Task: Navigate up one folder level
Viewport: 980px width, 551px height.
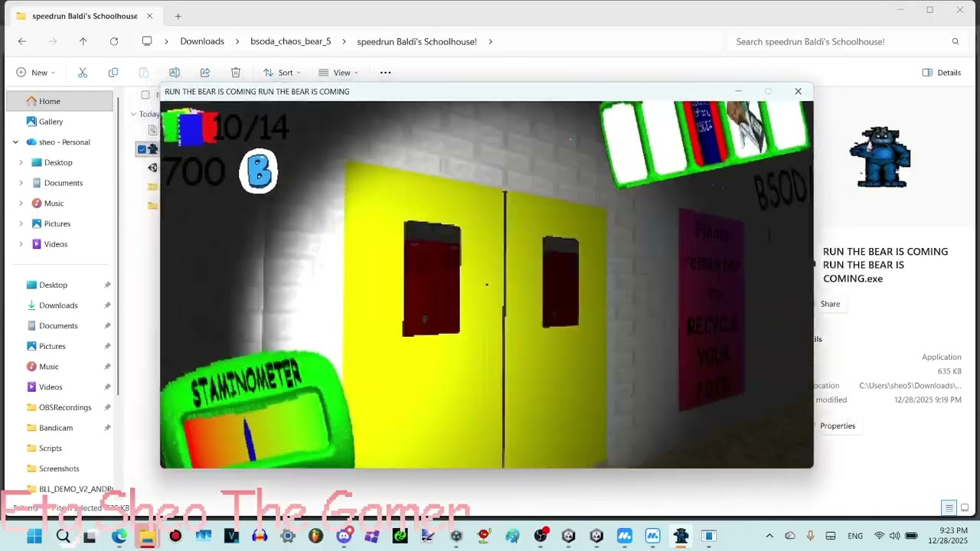Action: point(83,41)
